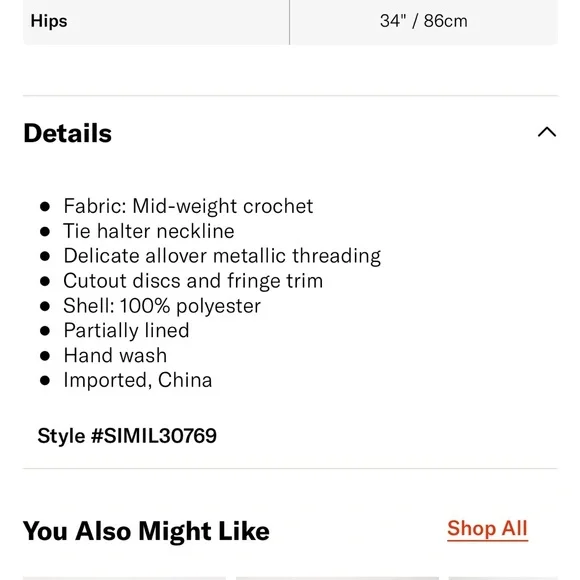
Task: Click the Cutout discs and fringe trim item
Action: pyautogui.click(x=193, y=281)
